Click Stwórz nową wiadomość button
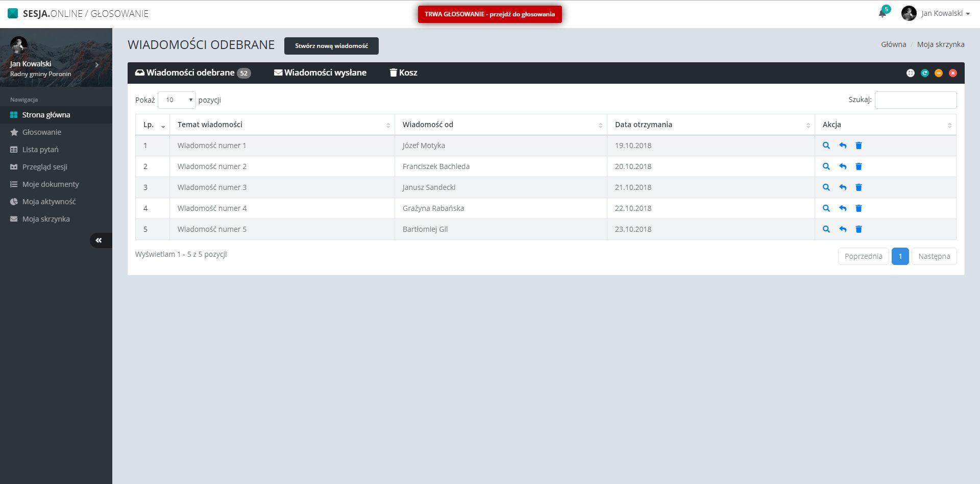This screenshot has height=484, width=980. coord(331,46)
